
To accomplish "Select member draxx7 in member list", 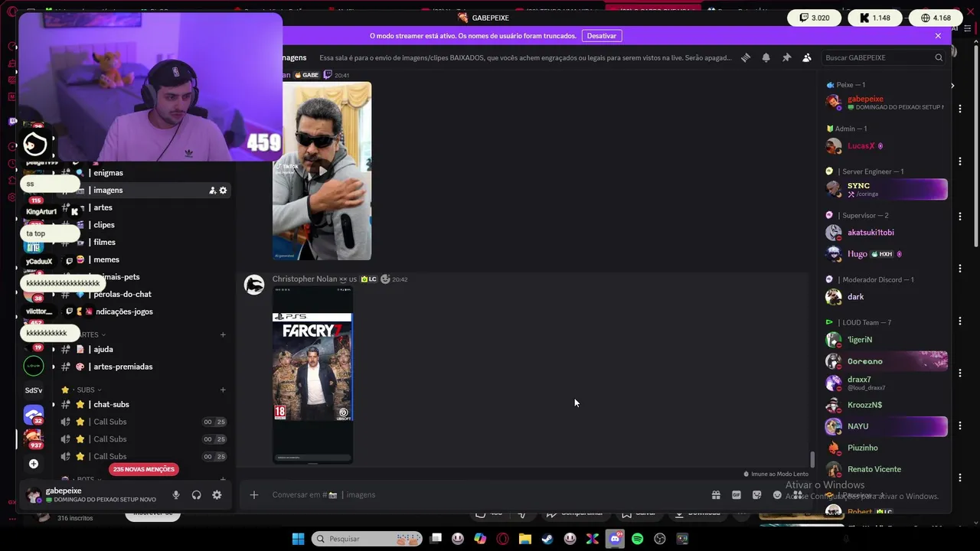I will pos(885,383).
